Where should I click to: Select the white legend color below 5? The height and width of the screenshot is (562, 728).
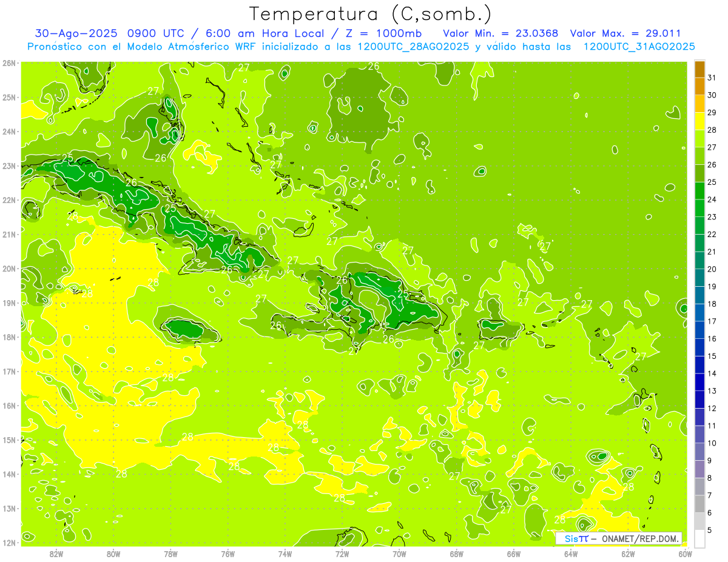pyautogui.click(x=699, y=538)
